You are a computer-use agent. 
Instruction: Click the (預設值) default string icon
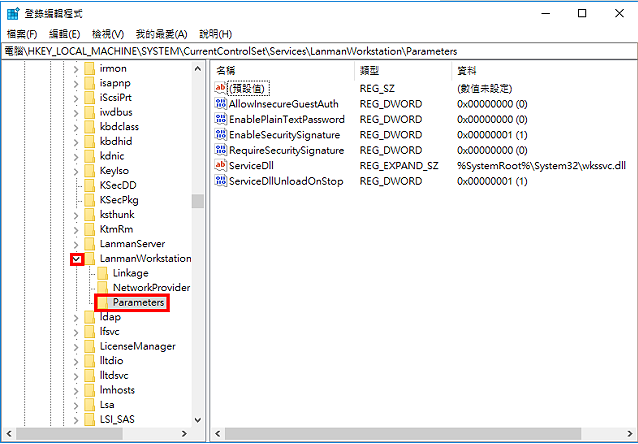coord(220,88)
